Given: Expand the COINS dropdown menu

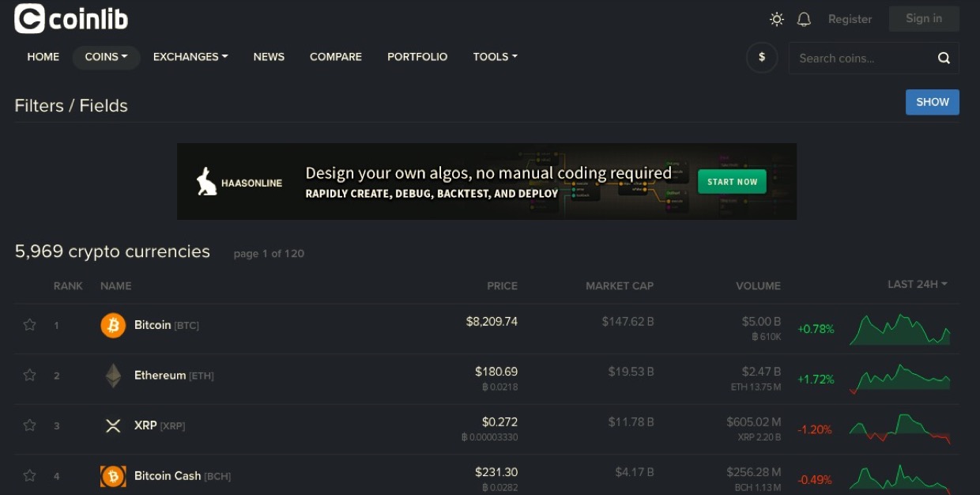Looking at the screenshot, I should [106, 57].
